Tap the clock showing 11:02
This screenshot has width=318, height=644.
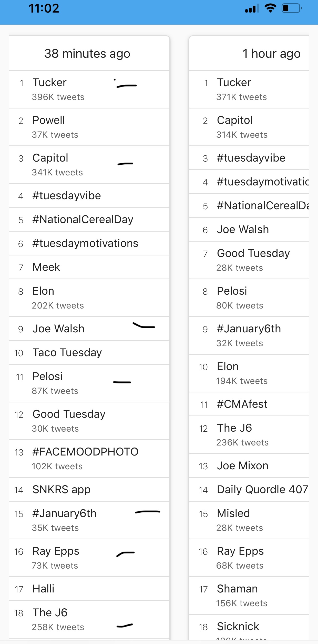[x=44, y=8]
